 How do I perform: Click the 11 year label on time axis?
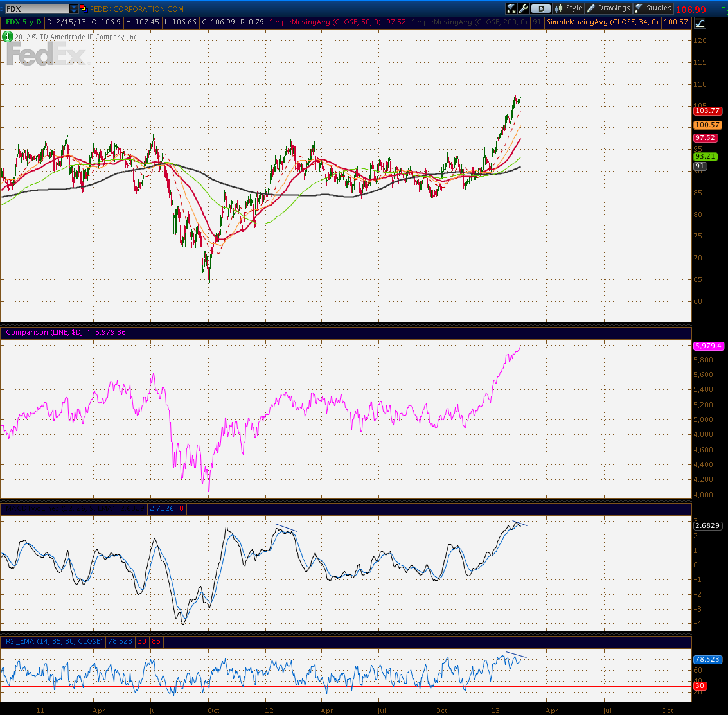coord(40,711)
